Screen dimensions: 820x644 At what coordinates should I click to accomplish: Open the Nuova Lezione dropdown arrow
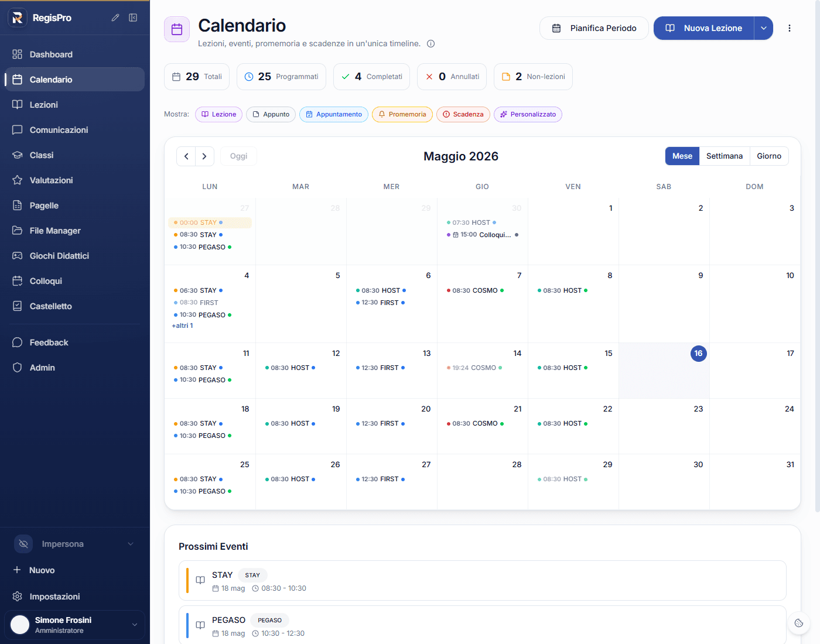click(764, 28)
